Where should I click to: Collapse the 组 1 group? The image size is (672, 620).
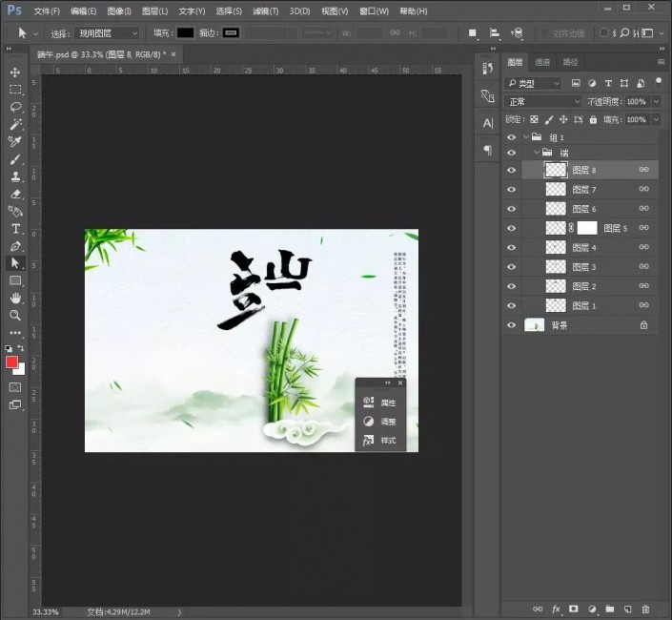[526, 137]
